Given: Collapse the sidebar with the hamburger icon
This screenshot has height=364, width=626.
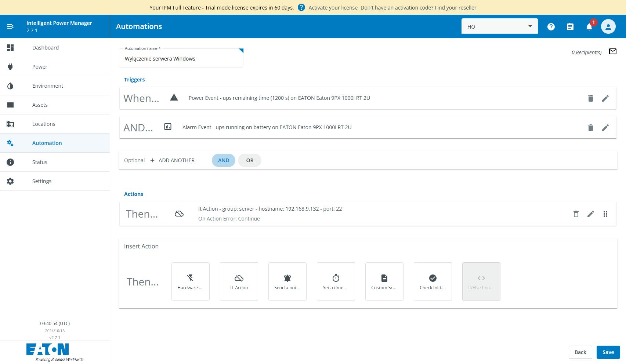Looking at the screenshot, I should point(10,26).
